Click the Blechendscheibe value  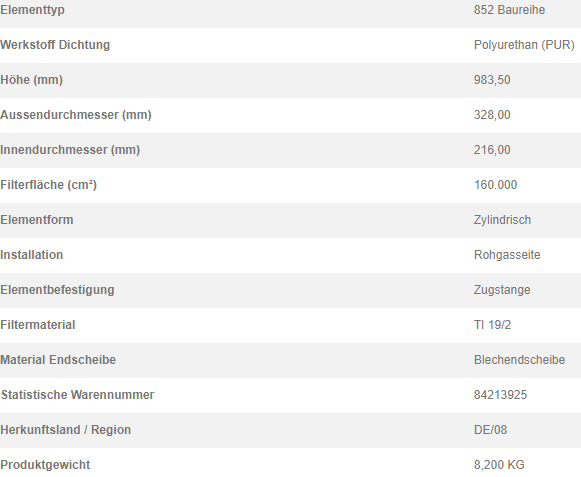pos(519,360)
